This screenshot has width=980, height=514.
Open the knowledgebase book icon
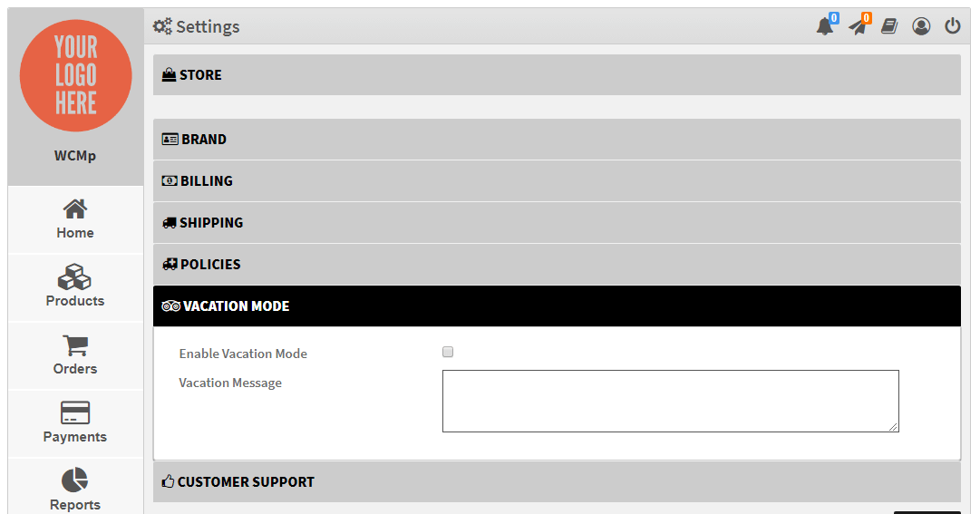click(x=889, y=26)
